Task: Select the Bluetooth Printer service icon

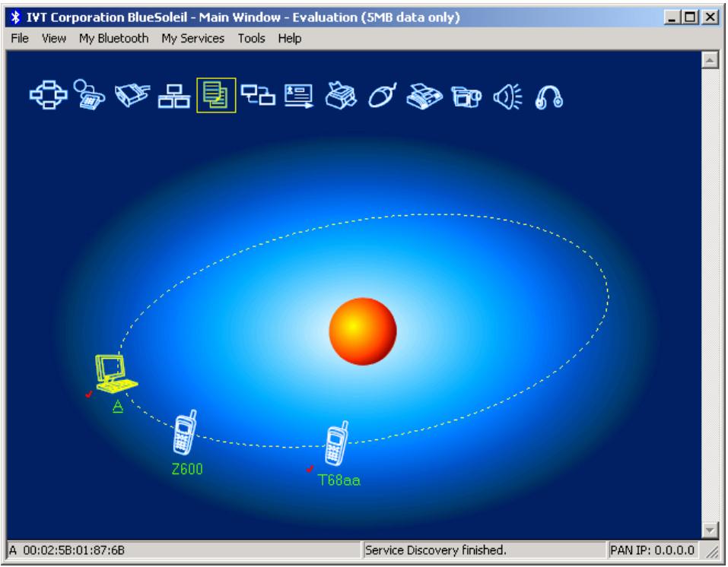Action: click(x=341, y=95)
